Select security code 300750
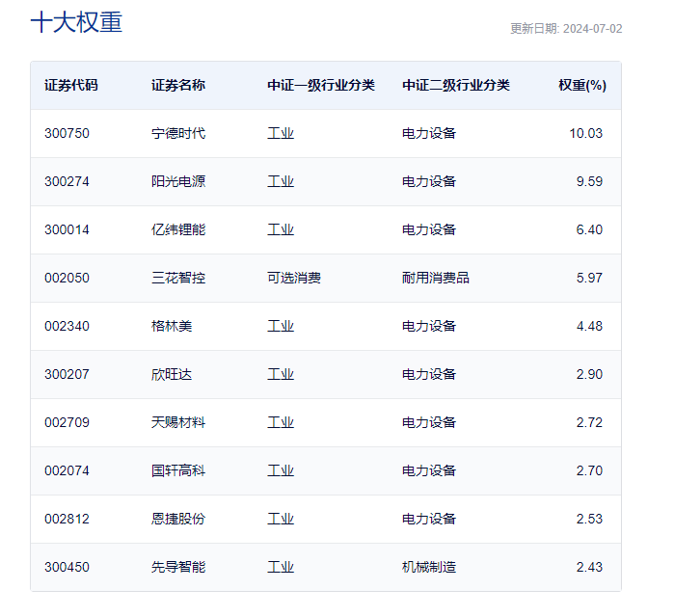The height and width of the screenshot is (616, 674). point(67,133)
